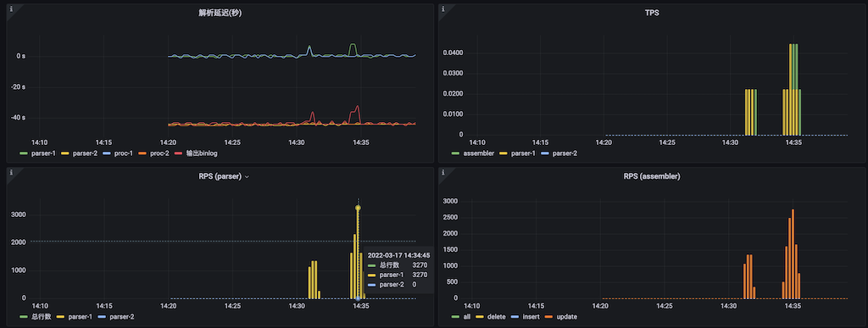Viewport: 868px width, 328px height.
Task: Toggle all series in RPS (assembler) legend
Action: point(466,317)
